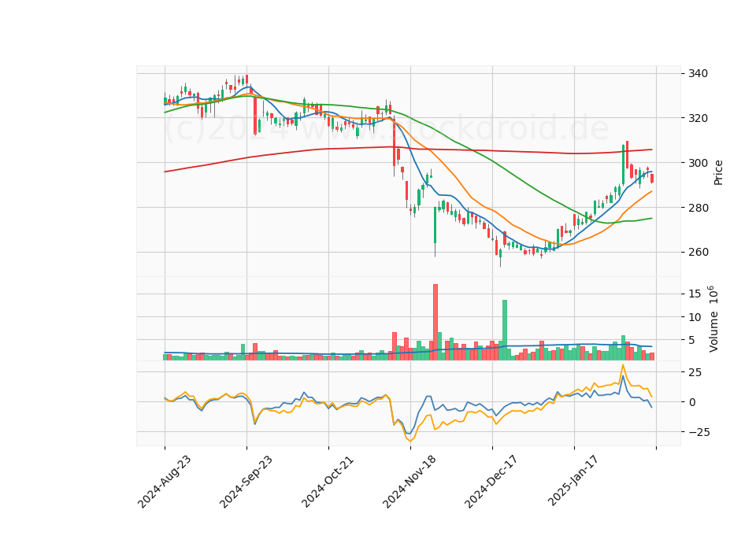
Task: Click the tallest red volume bar
Action: point(435,323)
